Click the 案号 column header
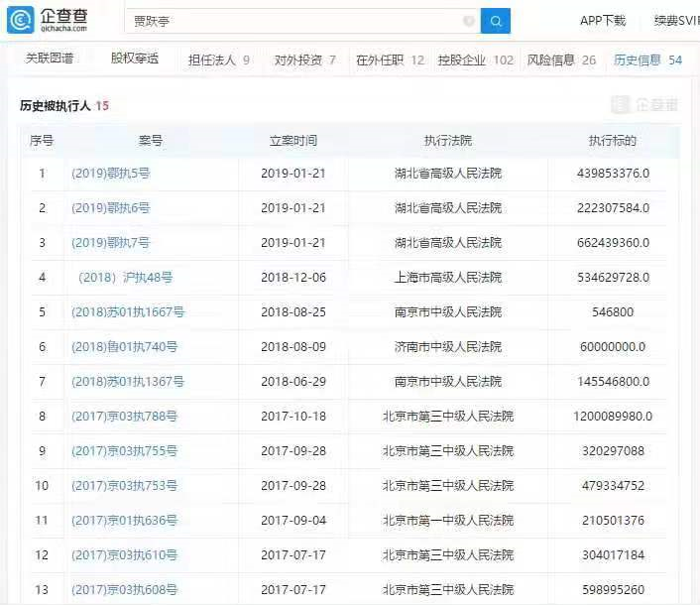The width and height of the screenshot is (700, 605). click(x=151, y=141)
